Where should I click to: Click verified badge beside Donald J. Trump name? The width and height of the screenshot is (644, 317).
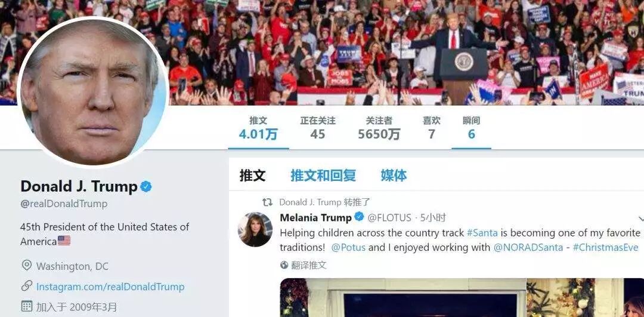(x=146, y=187)
